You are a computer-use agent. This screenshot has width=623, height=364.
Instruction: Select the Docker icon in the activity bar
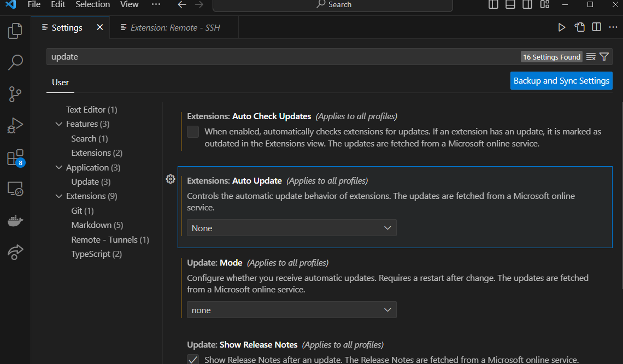(x=15, y=220)
